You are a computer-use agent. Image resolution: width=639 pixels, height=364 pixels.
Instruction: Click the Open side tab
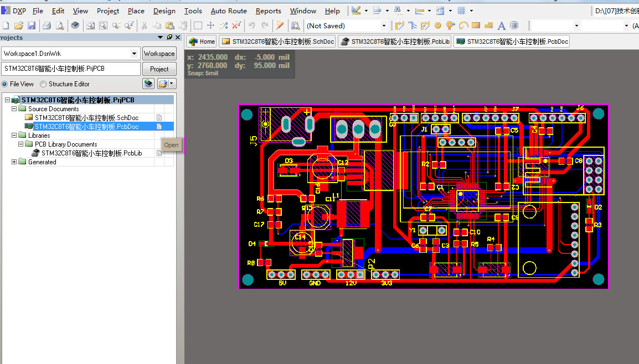171,145
